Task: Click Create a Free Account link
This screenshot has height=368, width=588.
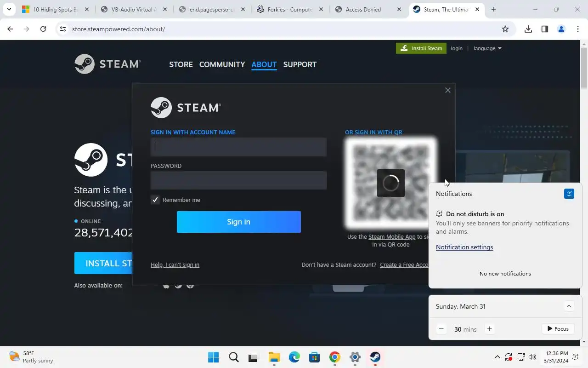Action: click(404, 265)
